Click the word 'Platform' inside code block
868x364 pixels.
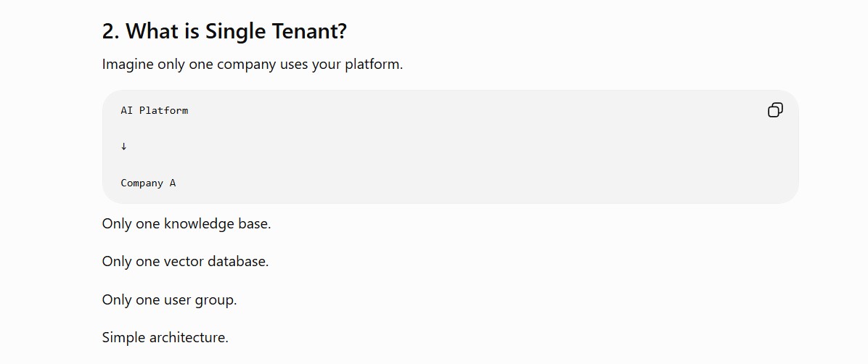tap(164, 110)
